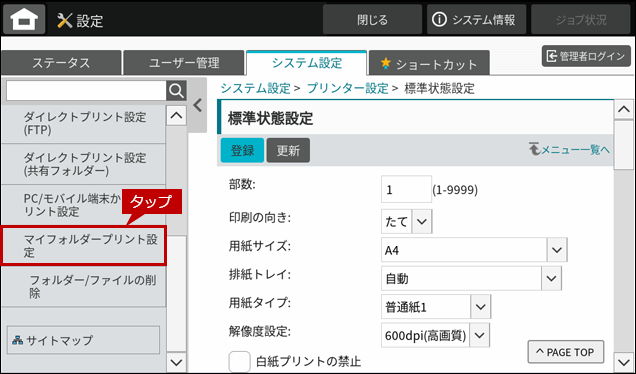Follow メニュー一覧へ link
Image resolution: width=636 pixels, height=374 pixels.
569,150
